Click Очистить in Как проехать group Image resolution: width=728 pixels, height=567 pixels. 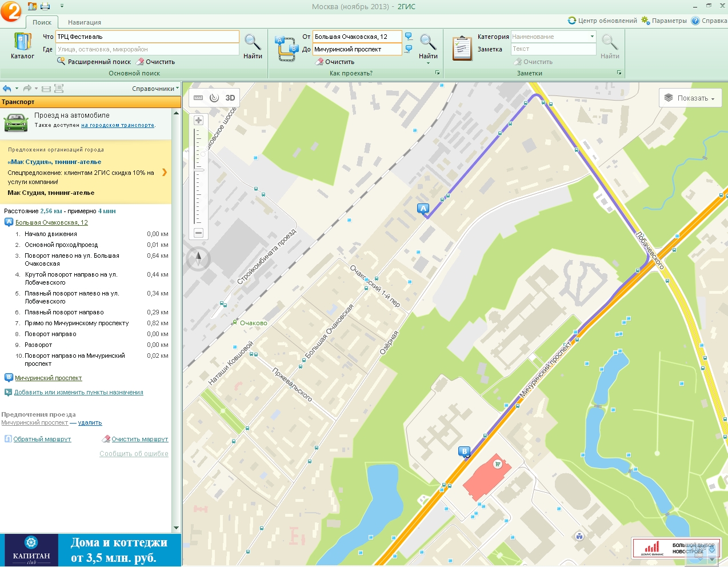pos(335,62)
